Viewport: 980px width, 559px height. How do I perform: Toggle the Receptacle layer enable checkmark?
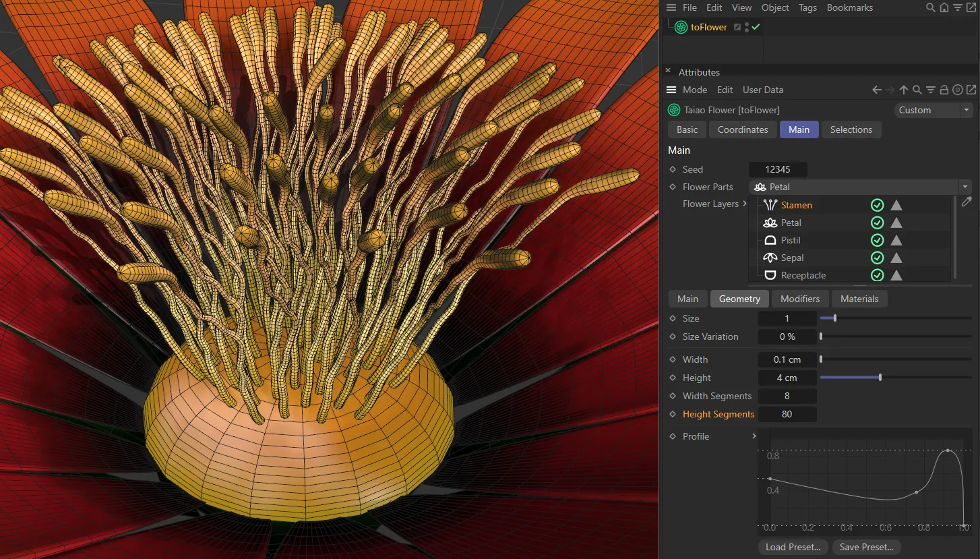(877, 275)
